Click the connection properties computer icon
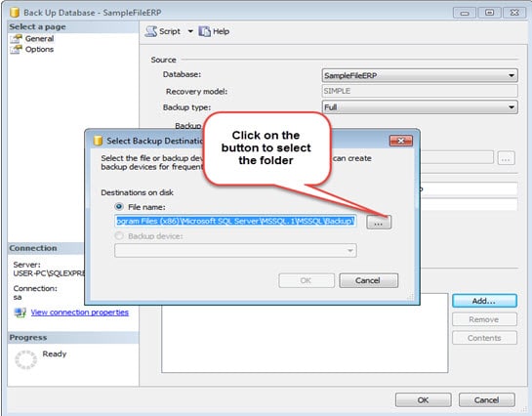Image resolution: width=532 pixels, height=416 pixels. point(20,312)
